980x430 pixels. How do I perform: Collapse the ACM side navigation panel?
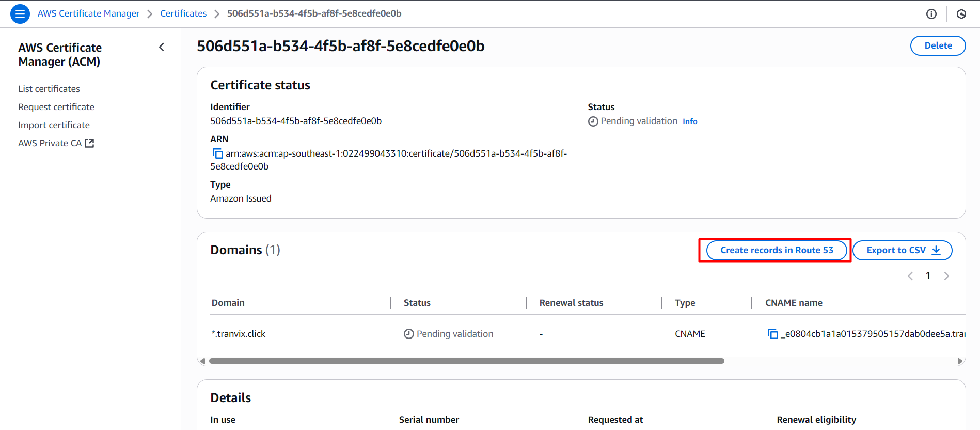click(x=162, y=48)
